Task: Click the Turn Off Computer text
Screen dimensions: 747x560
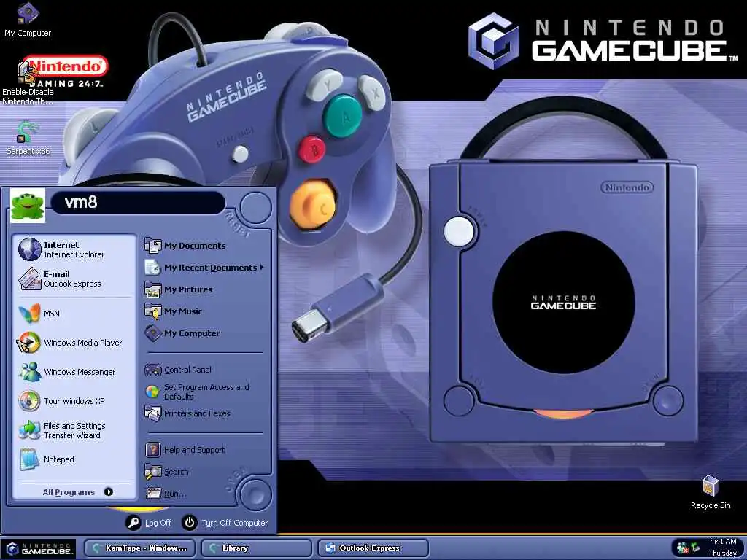Action: [235, 523]
